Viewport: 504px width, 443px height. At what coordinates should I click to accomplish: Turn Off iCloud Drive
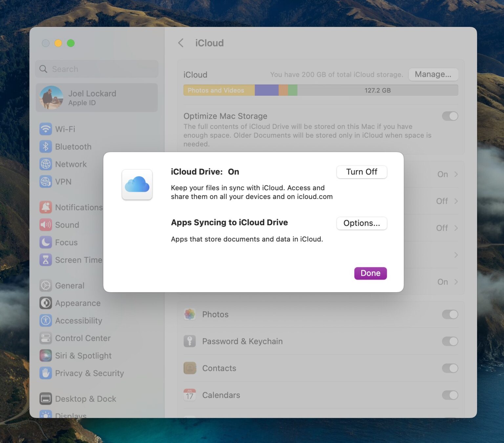click(x=362, y=172)
